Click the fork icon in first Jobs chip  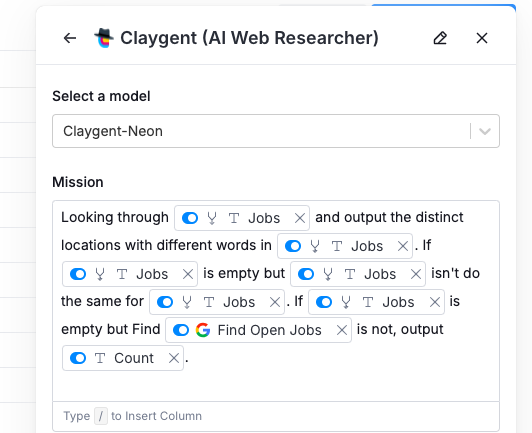pos(212,218)
